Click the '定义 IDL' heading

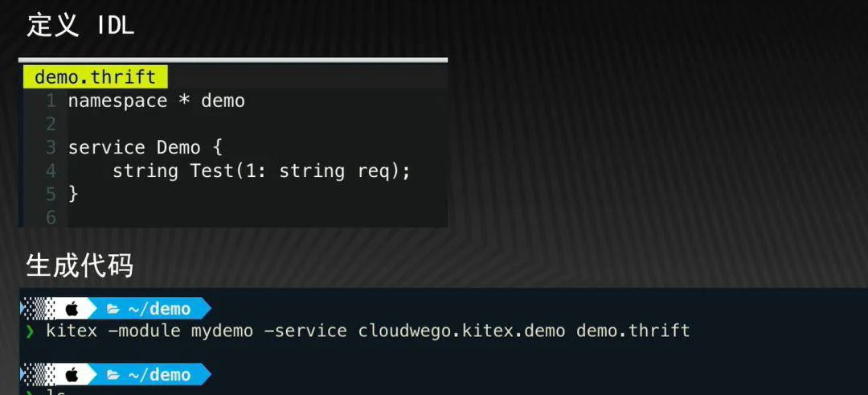tap(80, 26)
